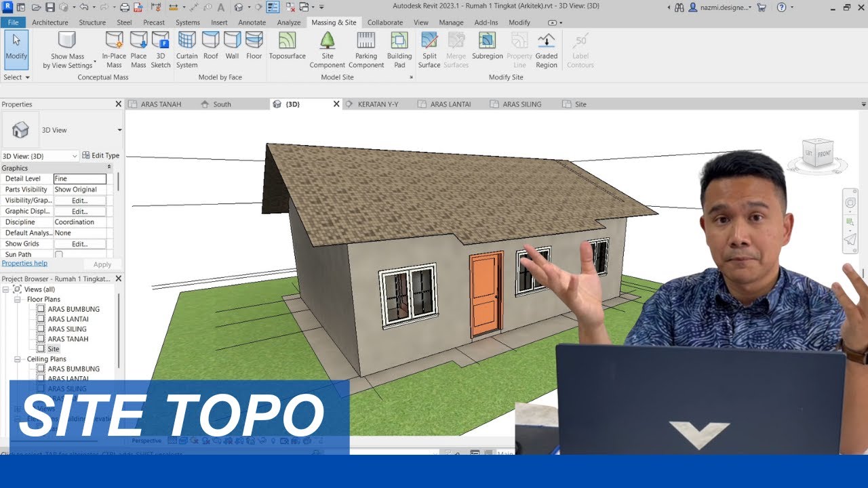Close the {3D} view tab
Image resolution: width=868 pixels, height=488 pixels.
[x=336, y=104]
